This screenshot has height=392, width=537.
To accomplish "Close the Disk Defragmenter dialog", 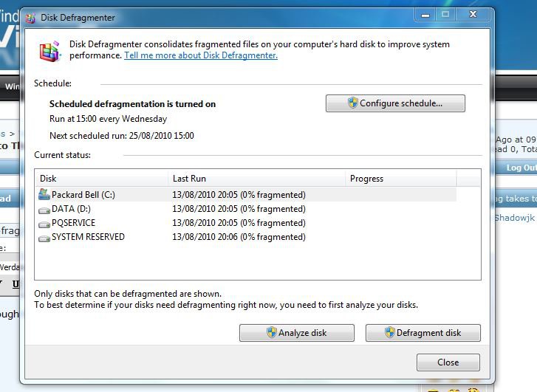I will (448, 362).
